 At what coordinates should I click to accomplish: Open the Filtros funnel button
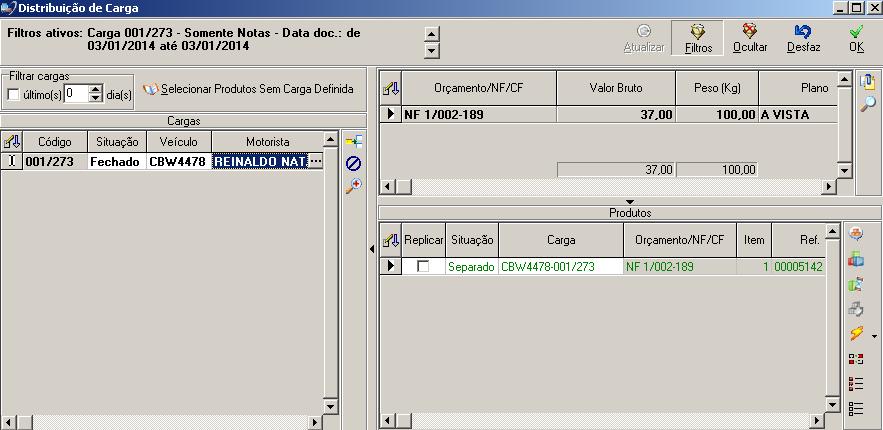(x=698, y=38)
